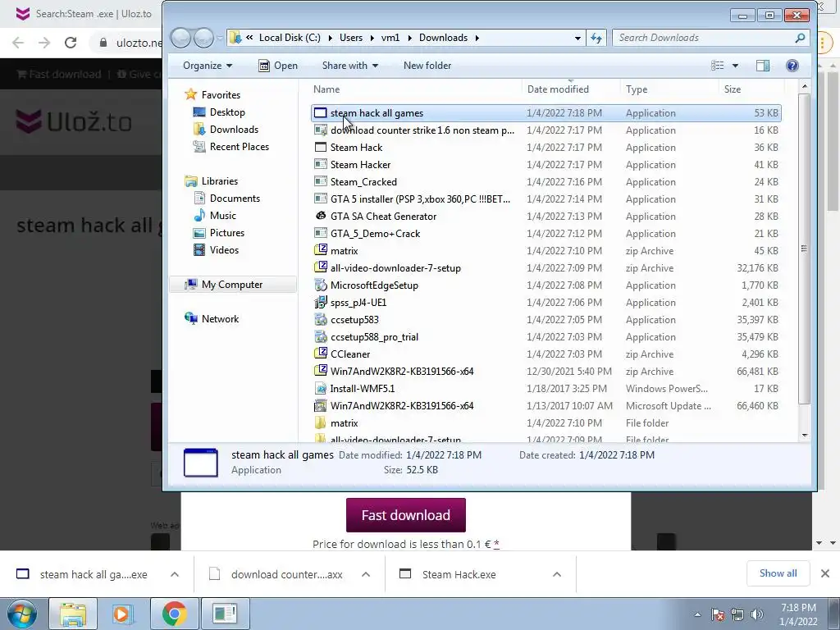Click the Explorer back arrow button
The height and width of the screenshot is (630, 840).
[180, 38]
